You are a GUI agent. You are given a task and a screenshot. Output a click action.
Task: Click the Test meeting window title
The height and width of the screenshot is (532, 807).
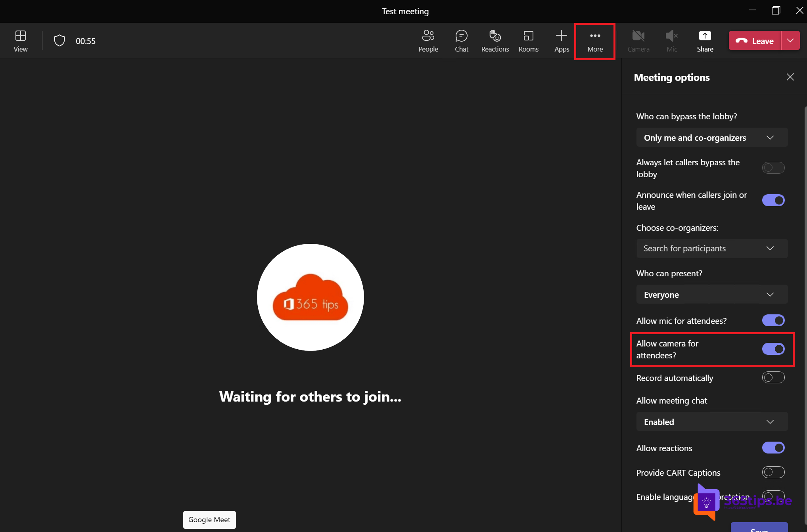tap(405, 11)
